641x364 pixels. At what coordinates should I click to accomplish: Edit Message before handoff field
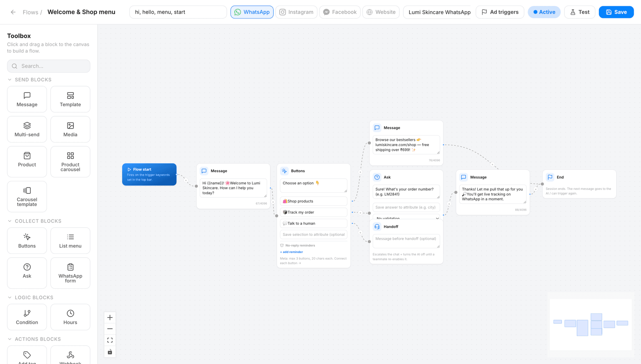click(x=406, y=241)
